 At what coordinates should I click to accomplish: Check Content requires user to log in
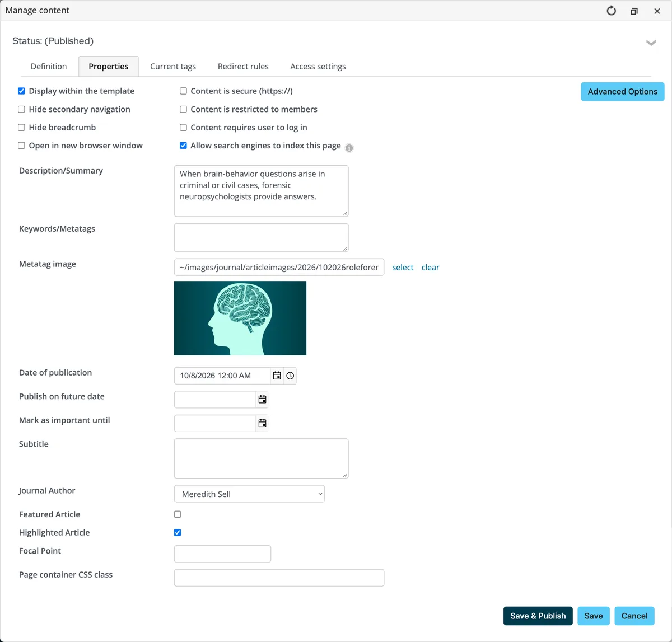click(183, 128)
